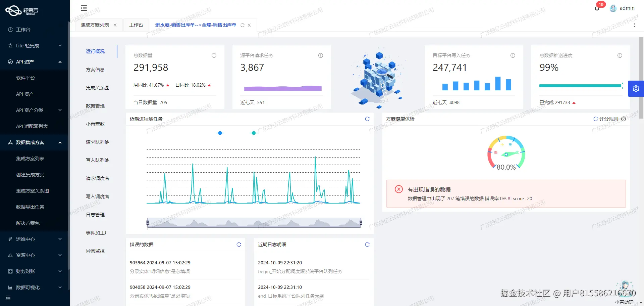644x306 pixels.
Task: Collapse the sidebar using the hamburger icon
Action: (84, 8)
